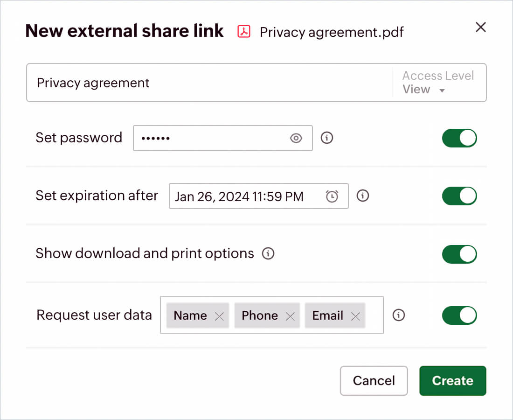513x420 pixels.
Task: Click the info icon next to expiration setting
Action: coord(363,196)
